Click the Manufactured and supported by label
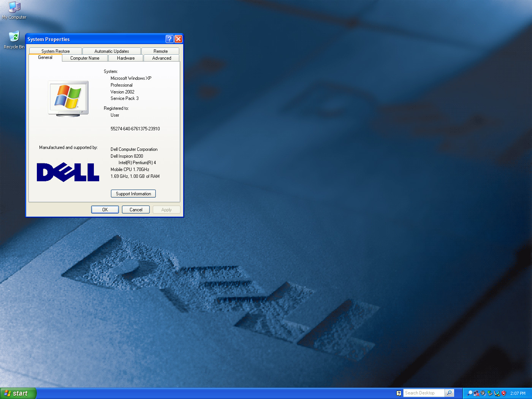This screenshot has width=532, height=399. click(x=68, y=147)
